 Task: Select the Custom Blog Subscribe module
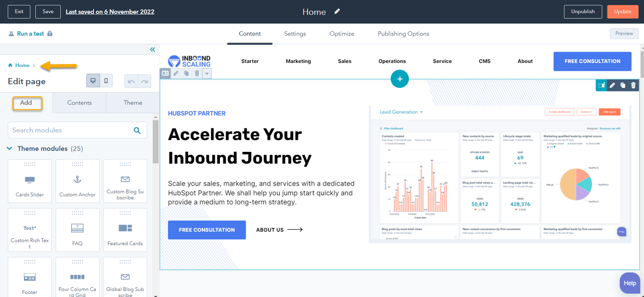pyautogui.click(x=125, y=181)
